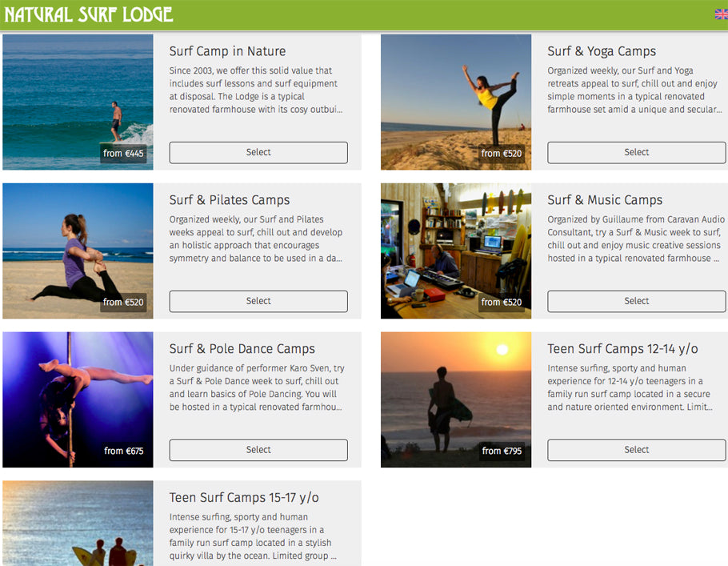Screen dimensions: 728x566
Task: Click the UK flag language icon
Action: (x=721, y=14)
